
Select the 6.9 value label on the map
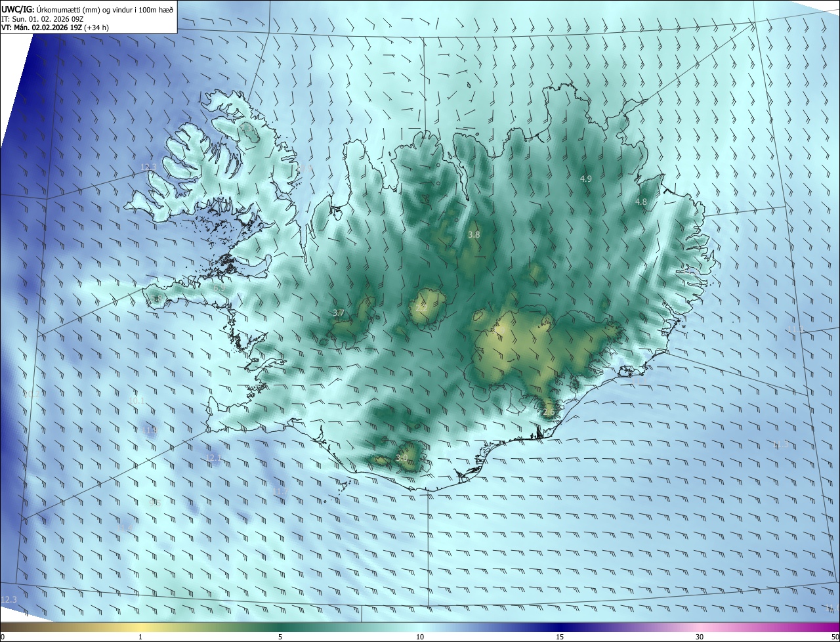pos(219,288)
